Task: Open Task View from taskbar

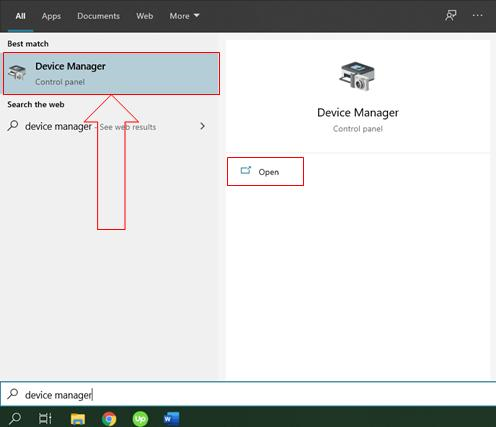Action: pyautogui.click(x=45, y=418)
